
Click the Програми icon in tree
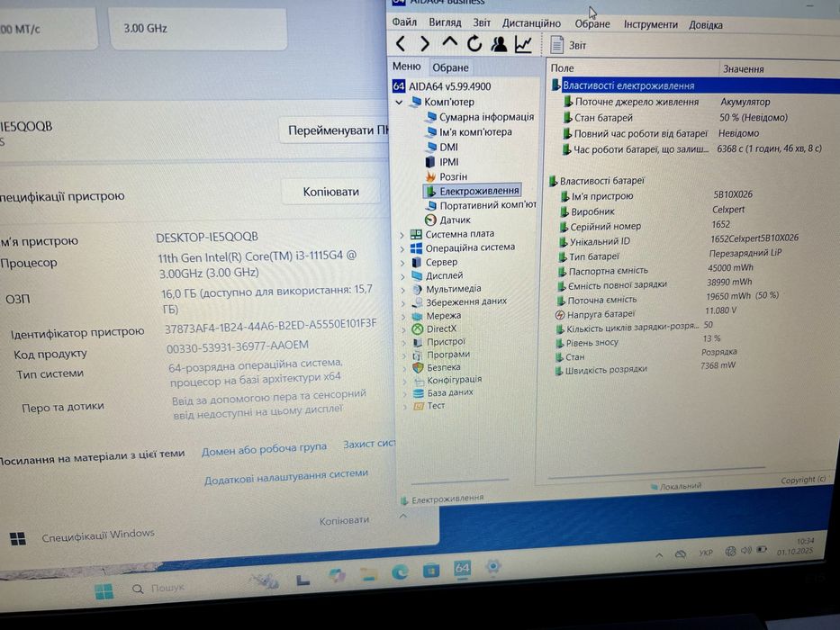(x=418, y=355)
